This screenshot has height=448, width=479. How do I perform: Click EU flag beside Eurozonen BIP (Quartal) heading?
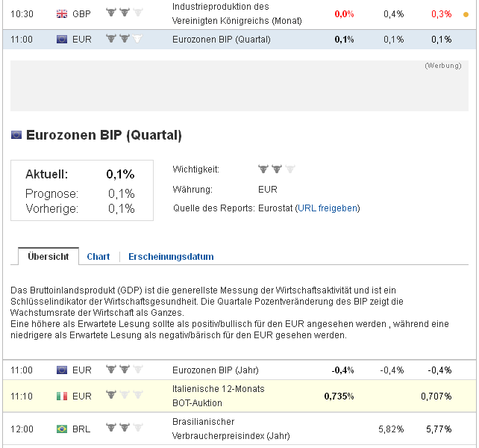point(16,135)
